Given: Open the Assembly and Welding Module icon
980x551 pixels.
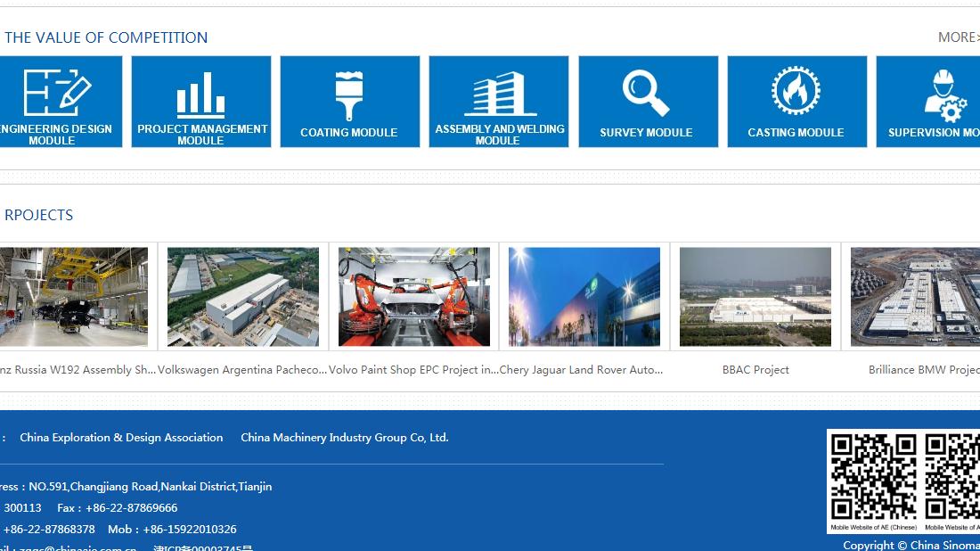Looking at the screenshot, I should pyautogui.click(x=499, y=95).
